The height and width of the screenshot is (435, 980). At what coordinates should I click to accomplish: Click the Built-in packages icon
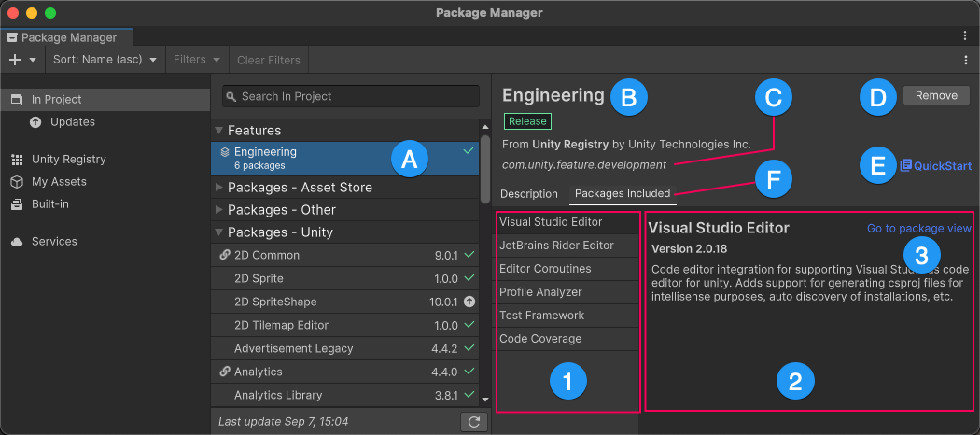(17, 204)
